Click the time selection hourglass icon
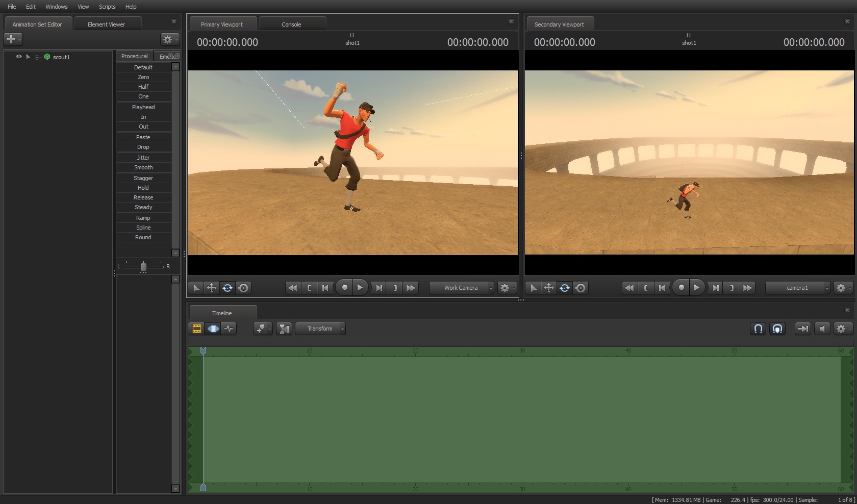857x504 pixels. click(284, 329)
